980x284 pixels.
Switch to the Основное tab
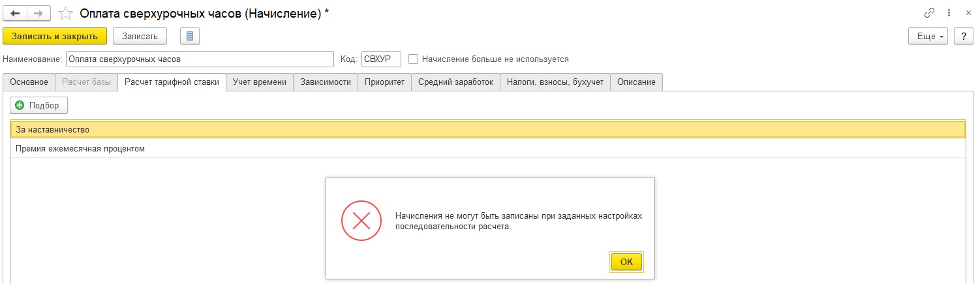click(29, 82)
